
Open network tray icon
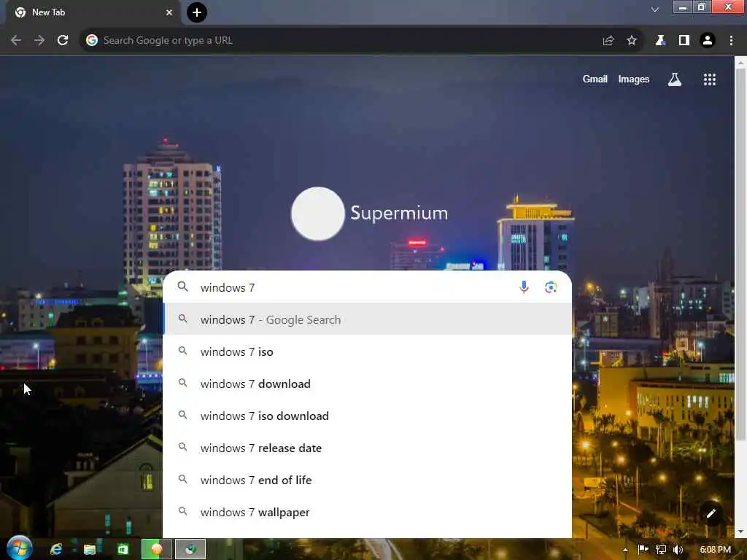[660, 550]
